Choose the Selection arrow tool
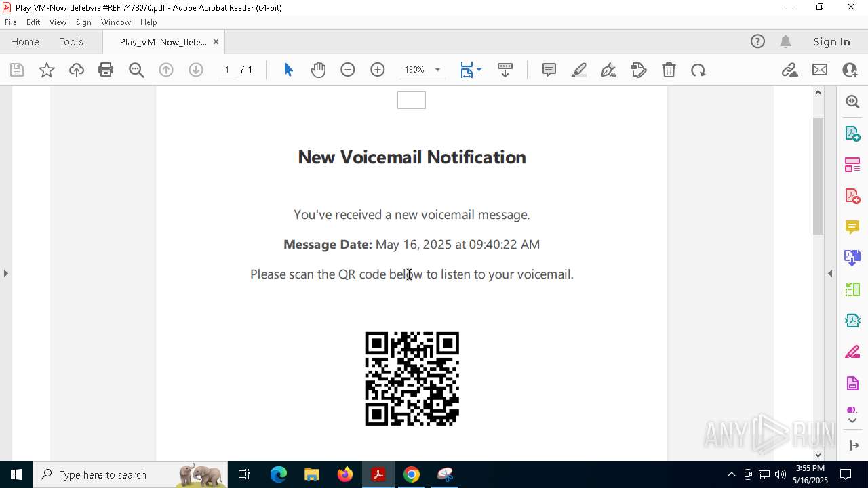This screenshot has width=868, height=488. coord(288,70)
